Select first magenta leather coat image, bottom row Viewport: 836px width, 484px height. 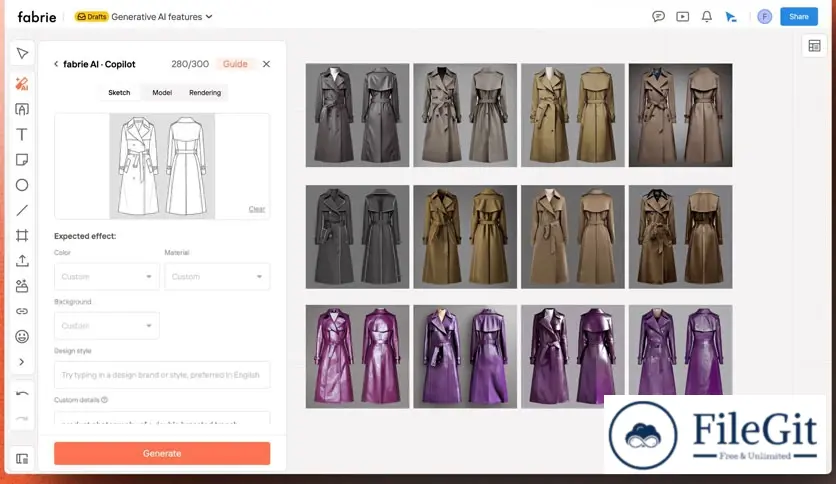(x=357, y=357)
